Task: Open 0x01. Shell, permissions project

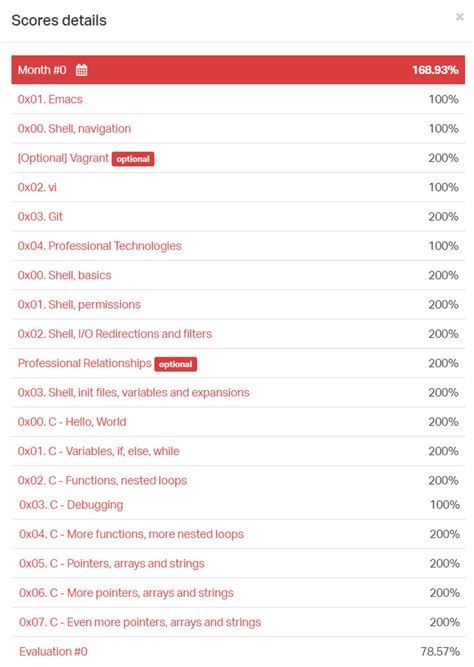Action: tap(79, 305)
